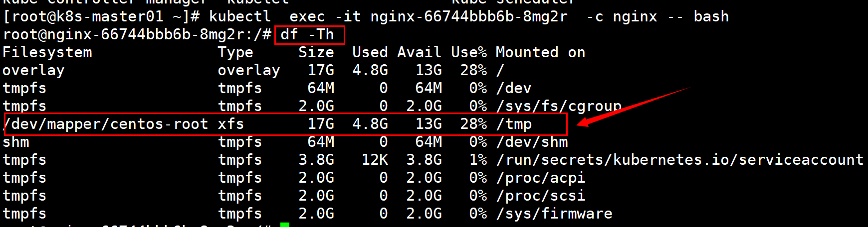This screenshot has width=868, height=227.
Task: Click the Type column header
Action: coord(235,52)
